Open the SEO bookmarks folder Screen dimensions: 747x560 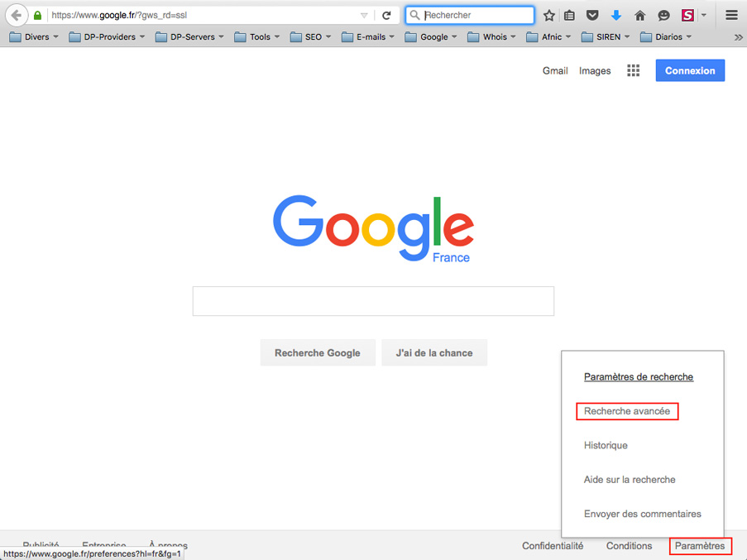click(310, 36)
